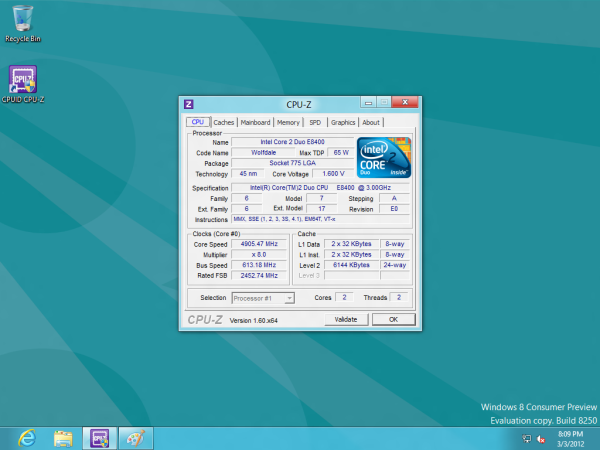Click the Package value Socket 775 LGA
Screen dimensions: 600x450
click(x=292, y=163)
